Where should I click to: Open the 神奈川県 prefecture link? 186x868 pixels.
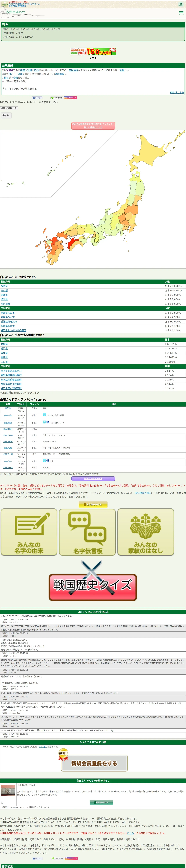5,304
